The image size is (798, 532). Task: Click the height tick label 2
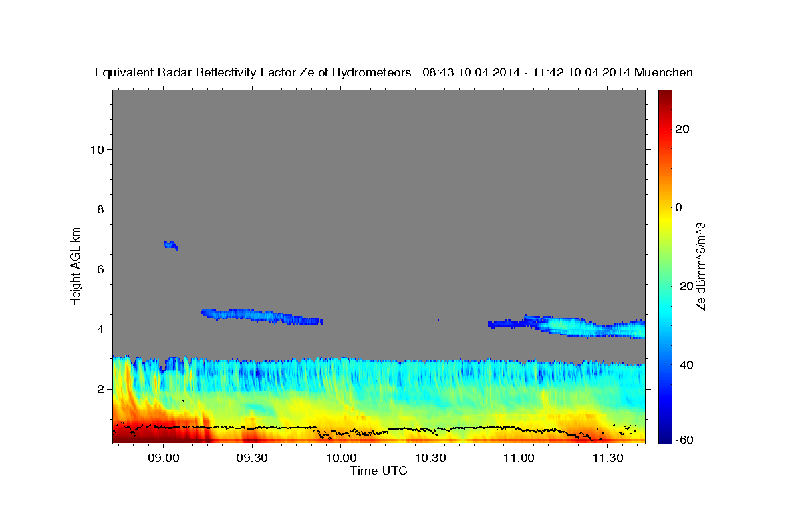101,388
